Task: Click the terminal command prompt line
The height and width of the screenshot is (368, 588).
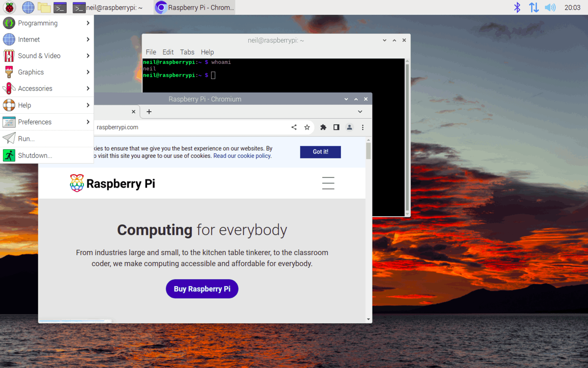Action: click(179, 75)
